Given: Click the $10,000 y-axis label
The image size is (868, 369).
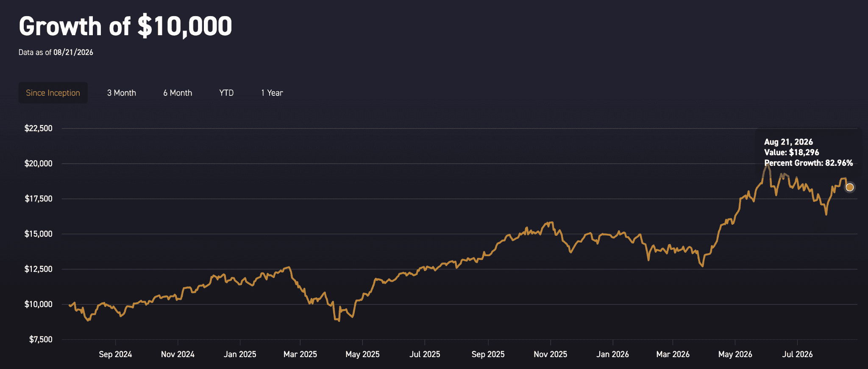Looking at the screenshot, I should pyautogui.click(x=39, y=305).
